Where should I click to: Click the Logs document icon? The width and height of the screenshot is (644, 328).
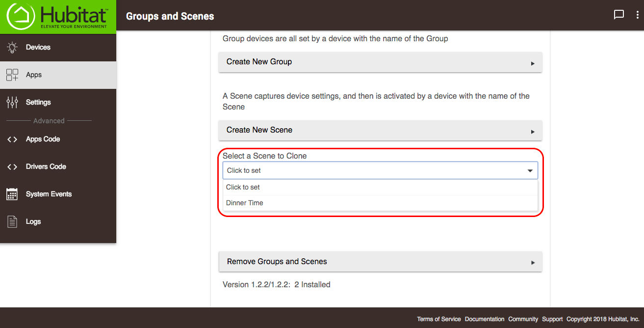coord(12,222)
